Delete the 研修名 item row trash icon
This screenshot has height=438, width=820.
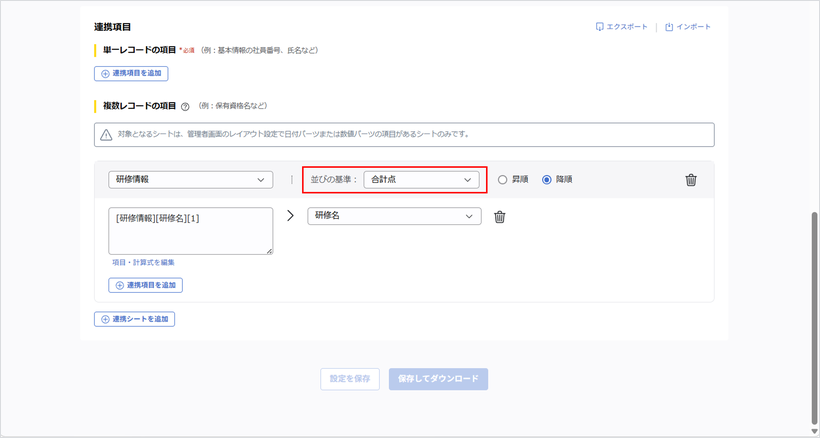[x=499, y=217]
